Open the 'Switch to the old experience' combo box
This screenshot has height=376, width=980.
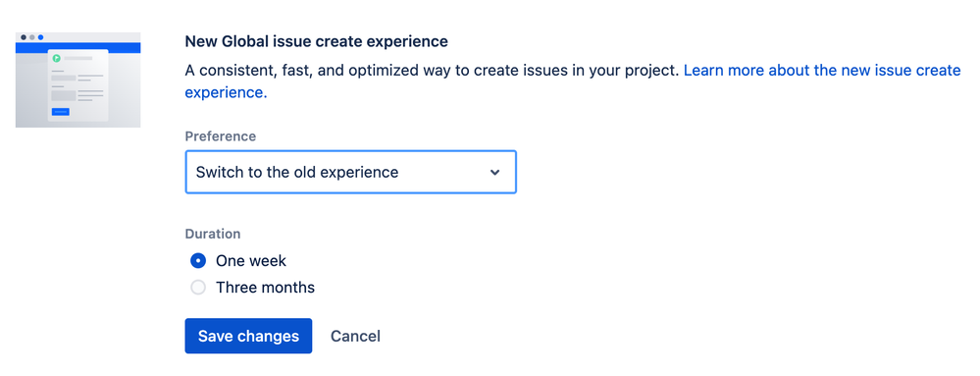coord(350,172)
